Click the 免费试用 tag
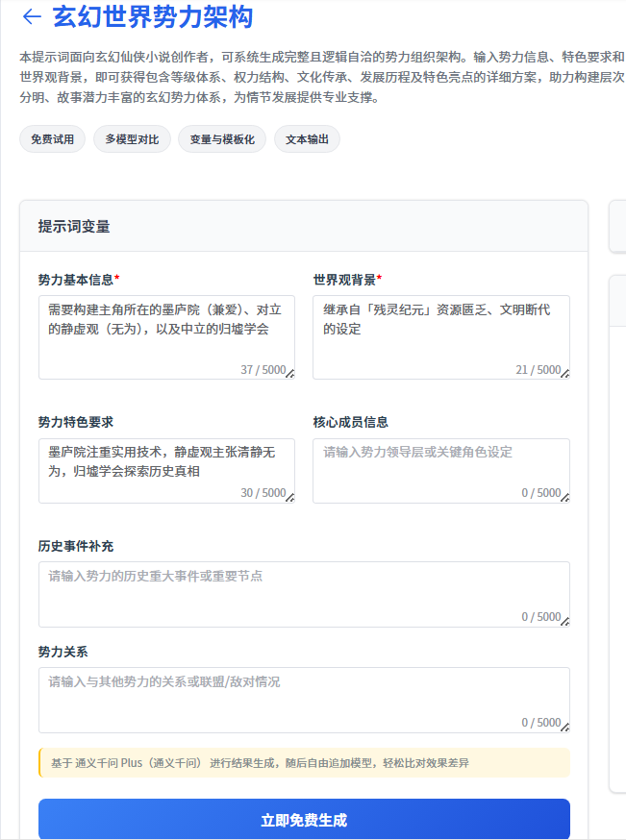This screenshot has width=626, height=840. click(52, 139)
